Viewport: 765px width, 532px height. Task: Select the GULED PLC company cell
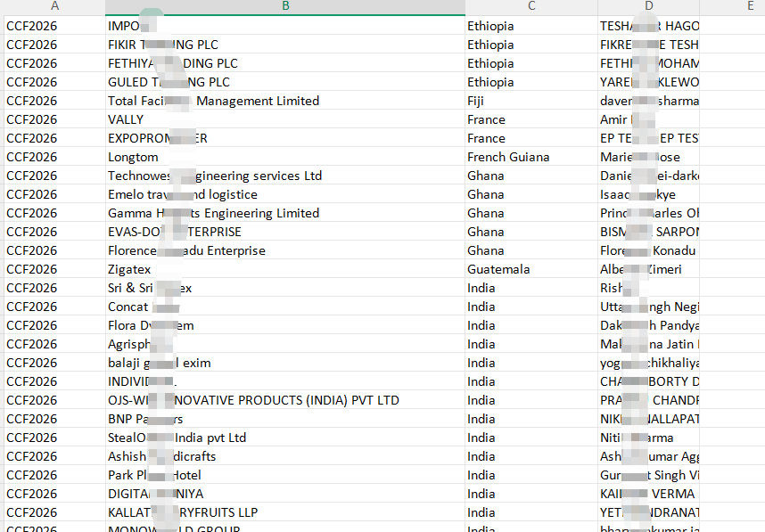tap(284, 82)
